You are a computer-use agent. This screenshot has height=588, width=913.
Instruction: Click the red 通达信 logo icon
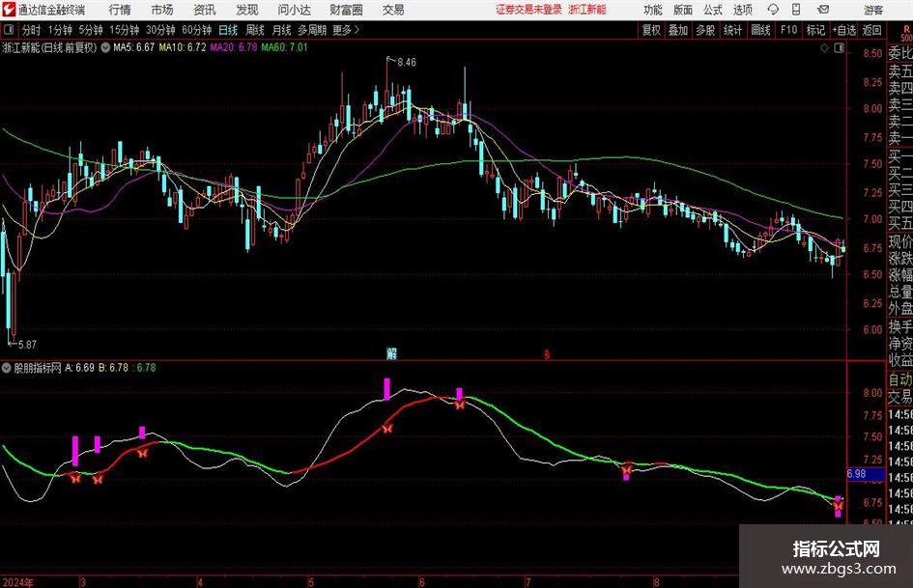[8, 10]
